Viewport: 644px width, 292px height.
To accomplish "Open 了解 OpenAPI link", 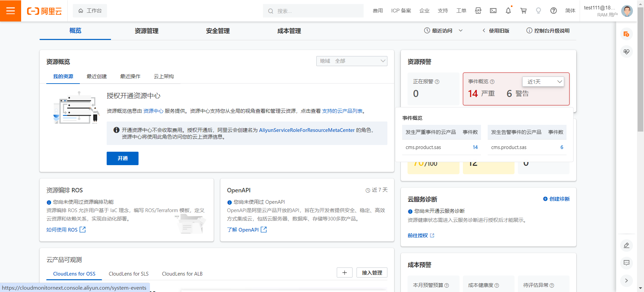I will pos(247,230).
